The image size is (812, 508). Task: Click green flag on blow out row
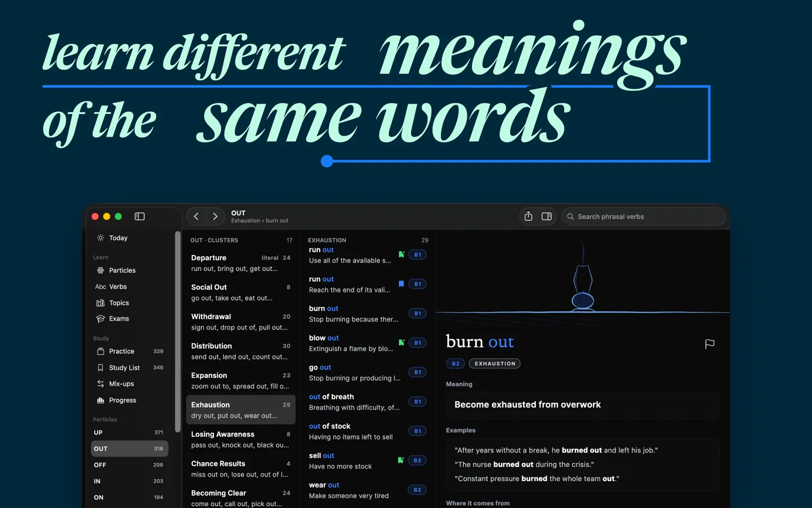[401, 343]
